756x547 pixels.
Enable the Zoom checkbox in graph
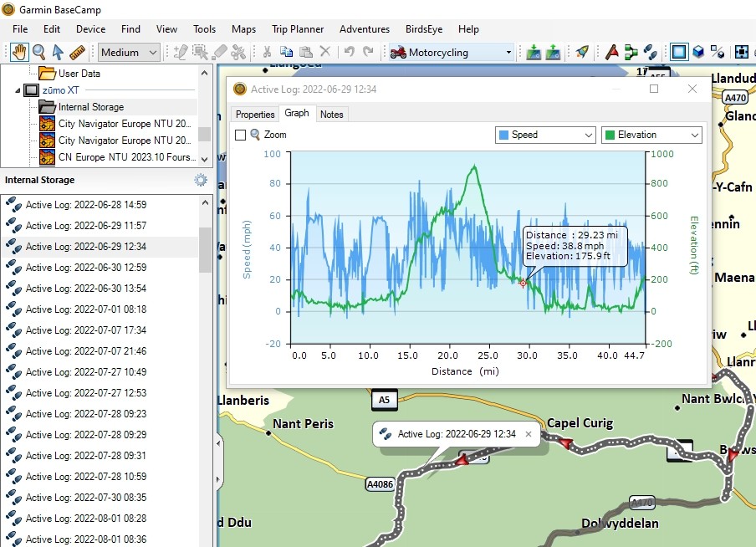[x=241, y=135]
